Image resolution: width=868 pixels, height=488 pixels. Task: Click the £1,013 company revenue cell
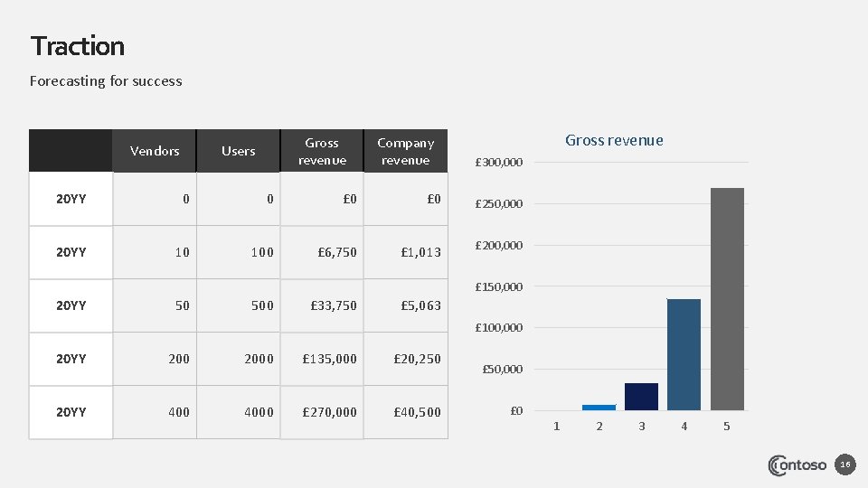[420, 252]
